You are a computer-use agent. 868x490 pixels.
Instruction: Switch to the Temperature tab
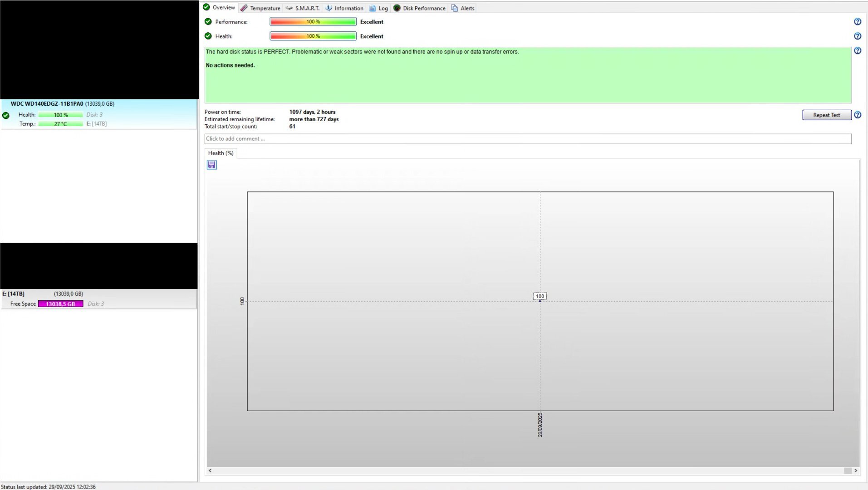click(x=261, y=8)
